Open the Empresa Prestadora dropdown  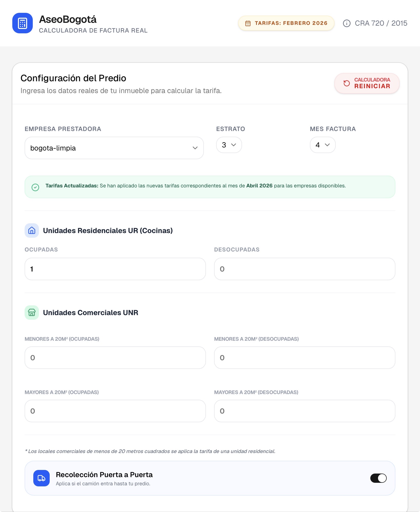pyautogui.click(x=114, y=148)
